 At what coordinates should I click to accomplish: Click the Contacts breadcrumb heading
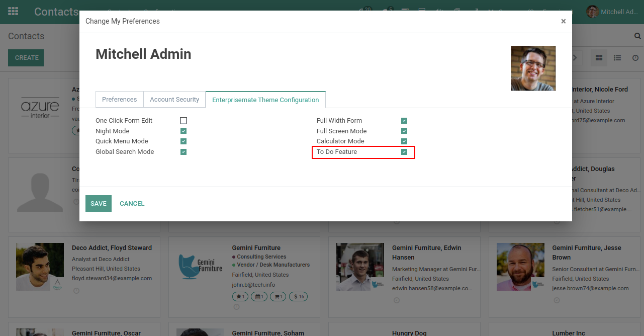[x=26, y=36]
